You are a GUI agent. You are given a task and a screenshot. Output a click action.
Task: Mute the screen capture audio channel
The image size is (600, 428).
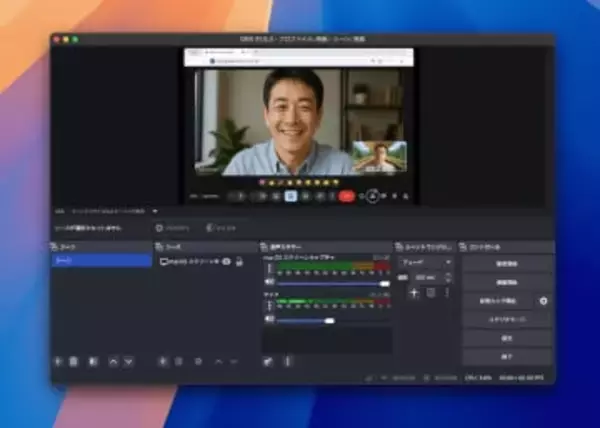point(269,284)
